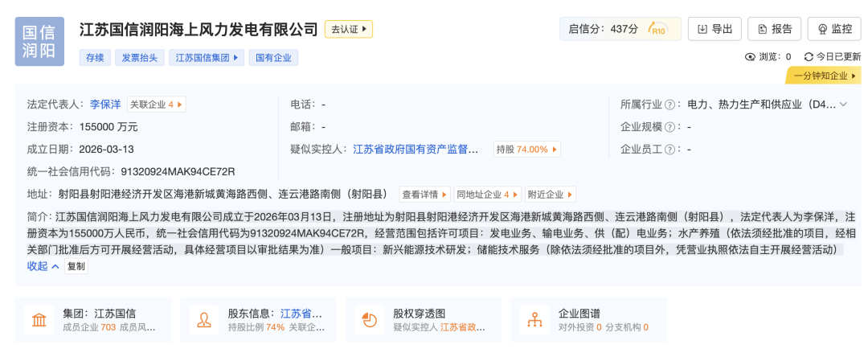Click the 监控 monitor button
This screenshot has height=349, width=868.
tap(833, 29)
